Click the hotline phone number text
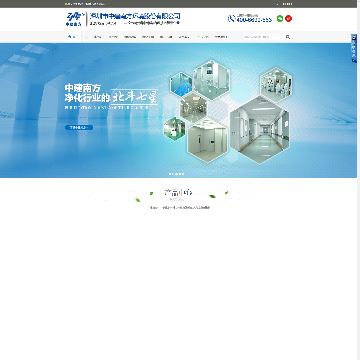Screen dimensions: 360x360 [x=254, y=20]
